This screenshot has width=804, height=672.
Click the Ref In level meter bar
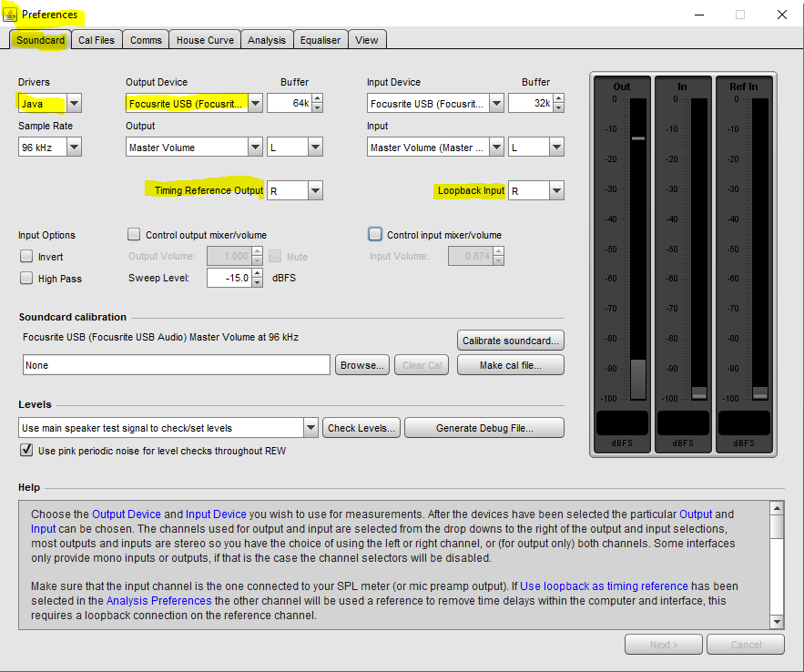tap(760, 249)
